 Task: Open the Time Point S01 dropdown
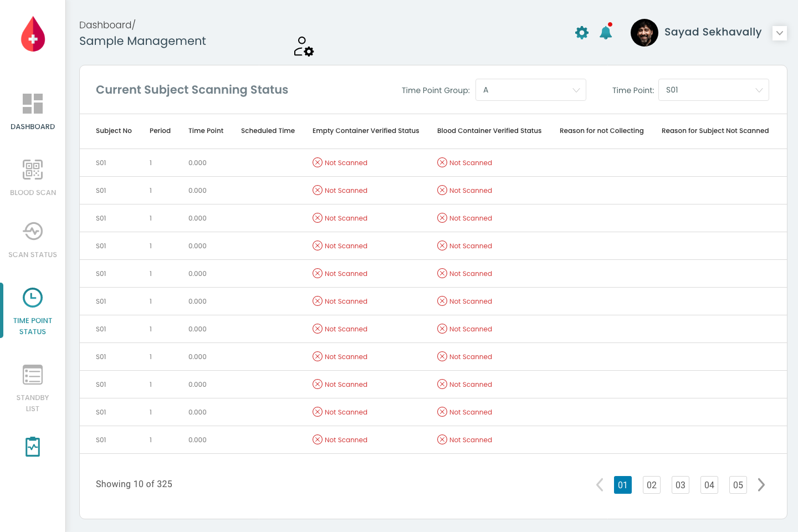point(714,90)
